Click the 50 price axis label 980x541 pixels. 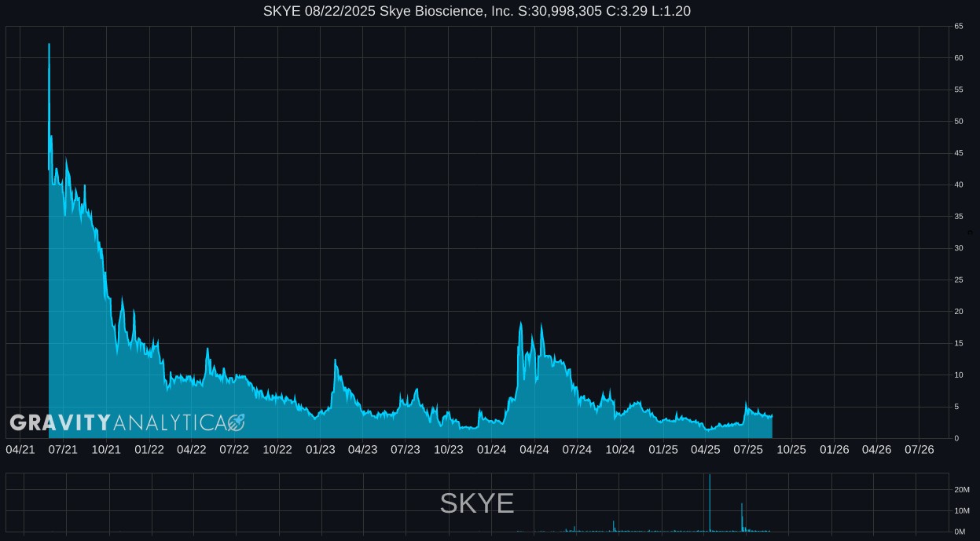pos(959,122)
